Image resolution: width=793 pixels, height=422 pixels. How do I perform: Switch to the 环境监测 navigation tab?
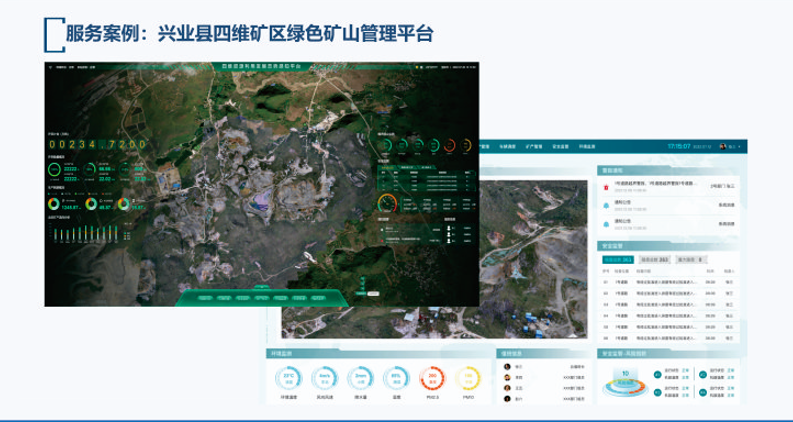(x=587, y=147)
